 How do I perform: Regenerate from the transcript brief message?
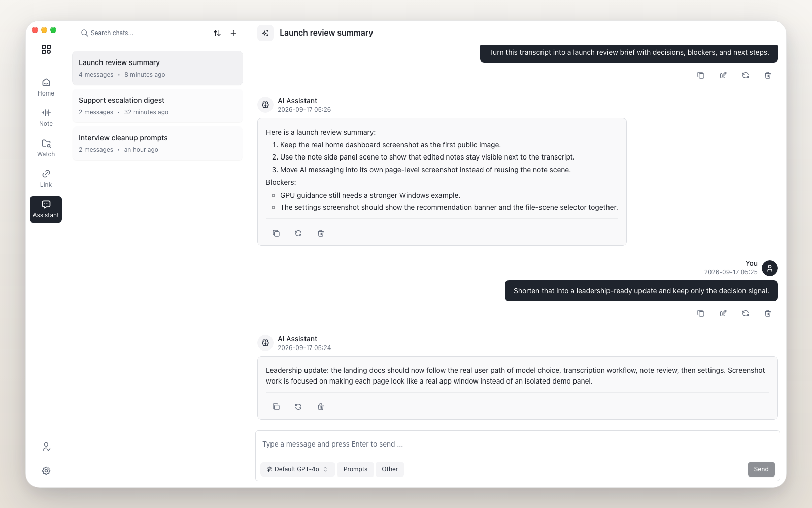746,75
